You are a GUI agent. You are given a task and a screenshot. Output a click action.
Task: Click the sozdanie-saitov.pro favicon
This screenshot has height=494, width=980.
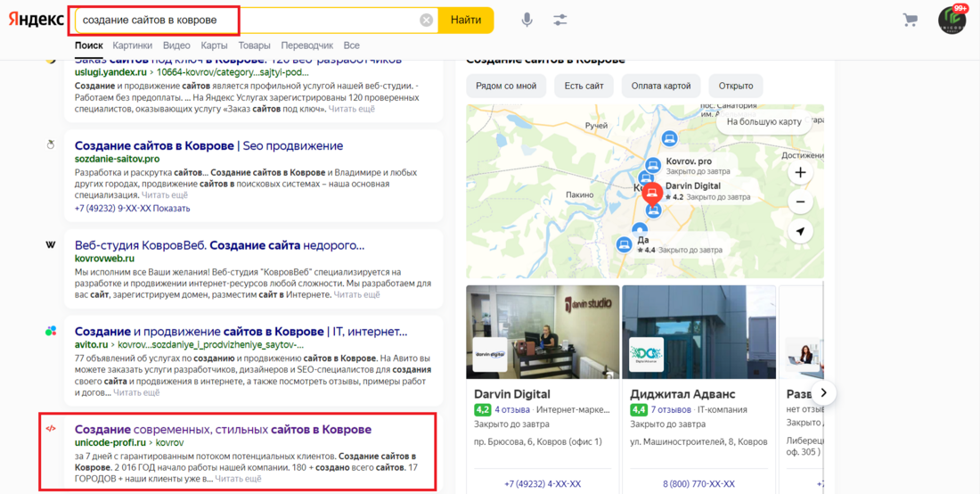tap(52, 145)
